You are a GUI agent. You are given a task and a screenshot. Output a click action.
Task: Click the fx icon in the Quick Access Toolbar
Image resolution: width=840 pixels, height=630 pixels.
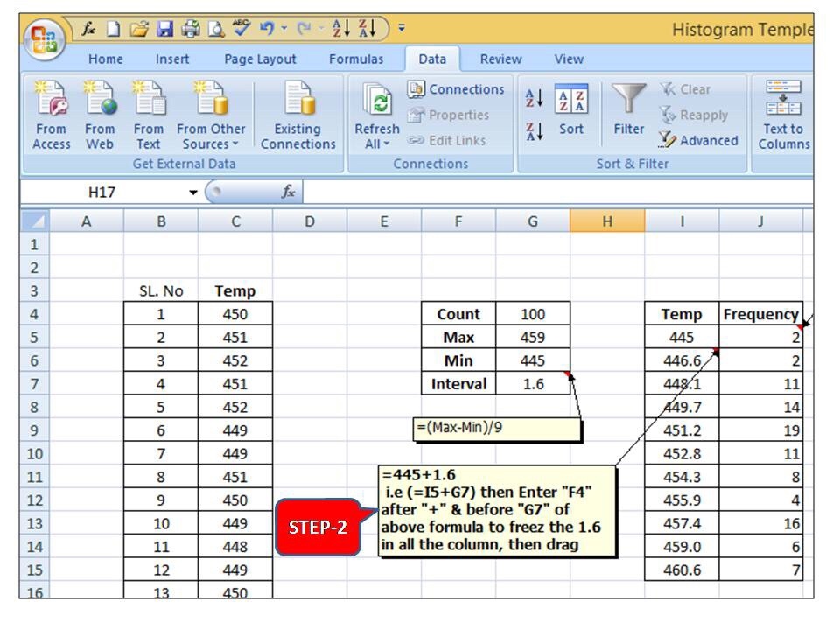click(x=88, y=28)
